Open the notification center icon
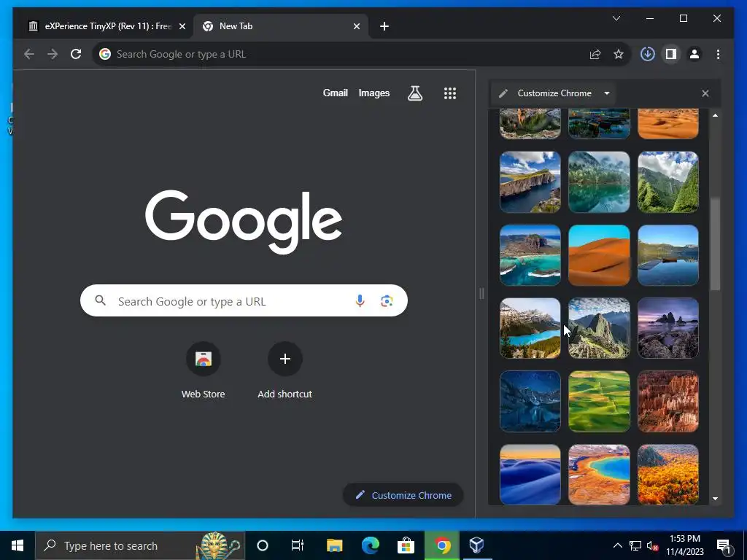The image size is (747, 560). [724, 545]
